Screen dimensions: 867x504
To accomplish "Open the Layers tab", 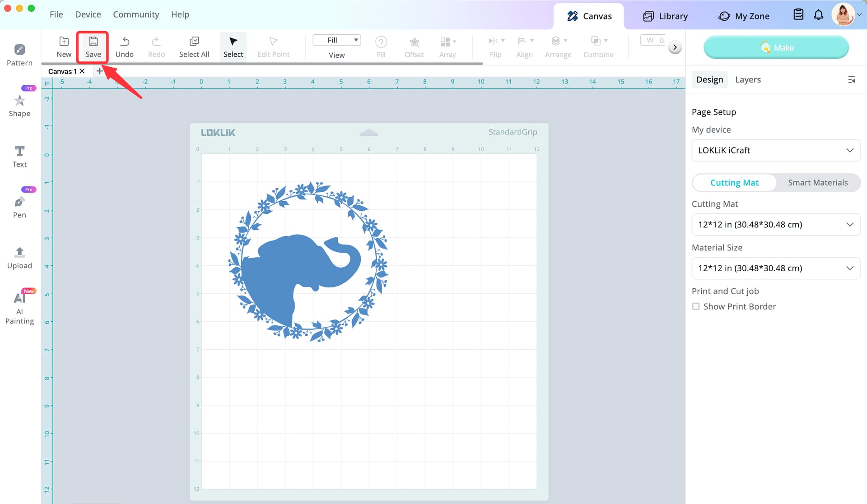I will [748, 79].
